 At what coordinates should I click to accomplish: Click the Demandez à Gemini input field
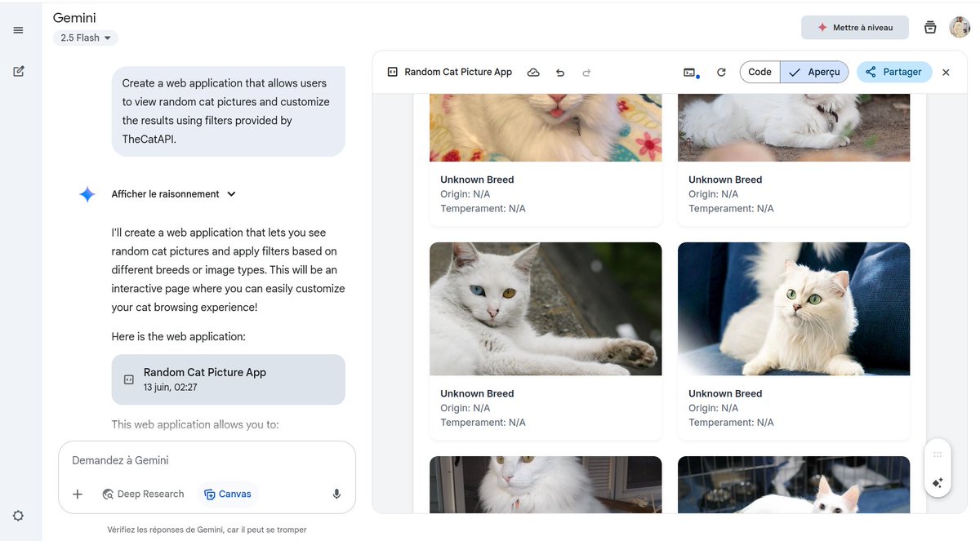pos(207,460)
